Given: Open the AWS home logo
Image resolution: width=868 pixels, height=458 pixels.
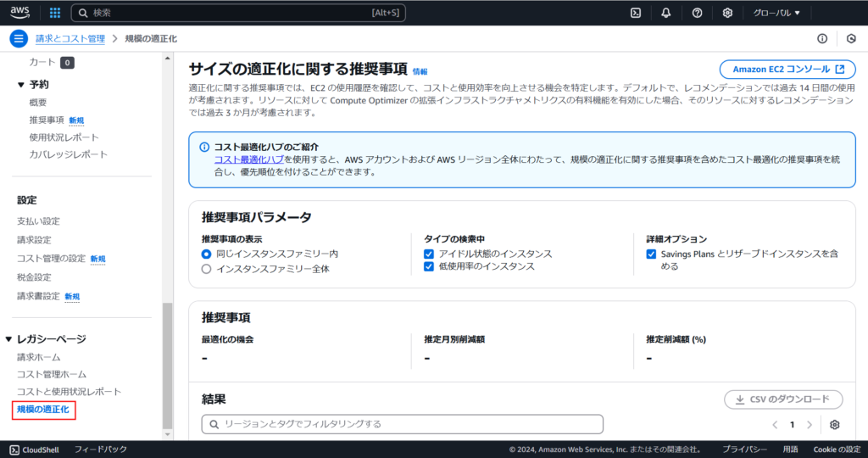Looking at the screenshot, I should (20, 12).
